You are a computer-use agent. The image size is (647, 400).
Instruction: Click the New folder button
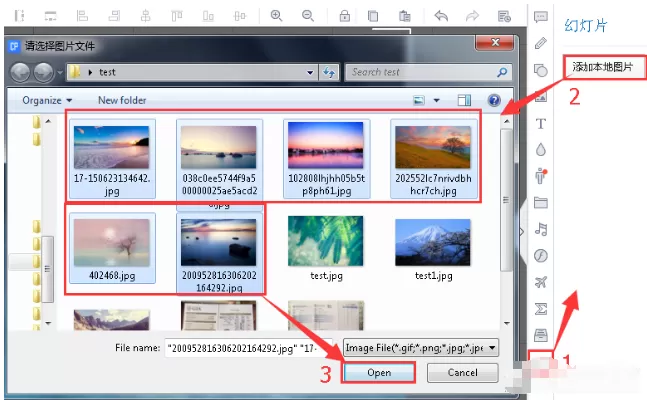click(x=122, y=100)
